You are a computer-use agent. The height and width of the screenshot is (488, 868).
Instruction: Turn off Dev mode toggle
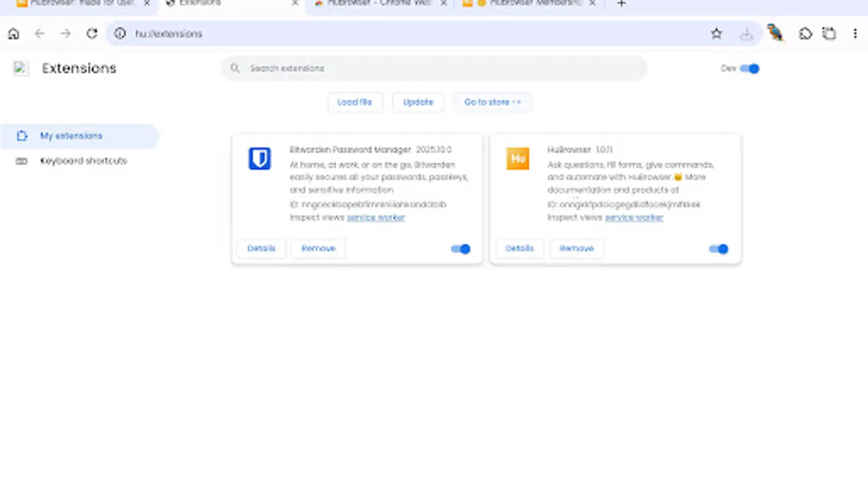tap(750, 68)
